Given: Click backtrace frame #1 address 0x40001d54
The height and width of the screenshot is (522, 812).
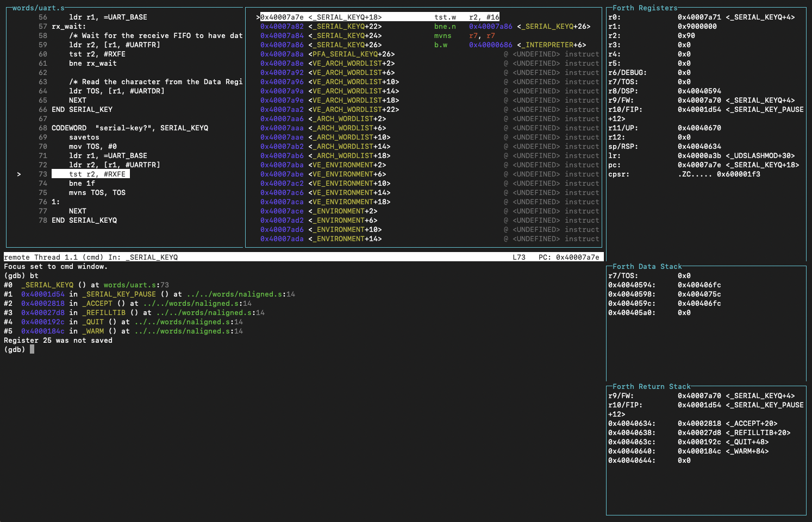Looking at the screenshot, I should coord(42,294).
